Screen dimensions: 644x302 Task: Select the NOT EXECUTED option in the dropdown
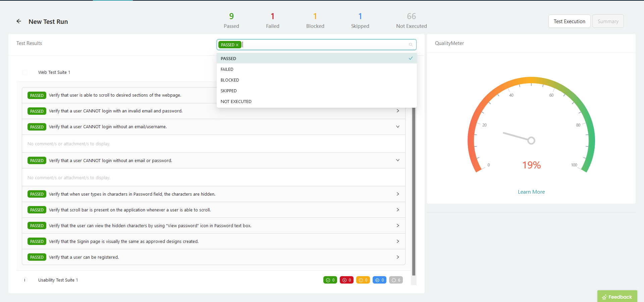click(x=317, y=101)
